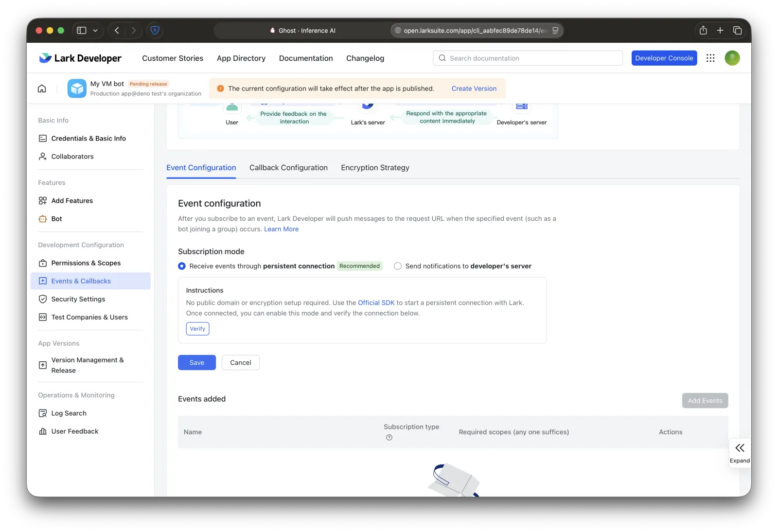The height and width of the screenshot is (532, 778).
Task: Click the Events & Callbacks sidebar icon
Action: pyautogui.click(x=43, y=281)
